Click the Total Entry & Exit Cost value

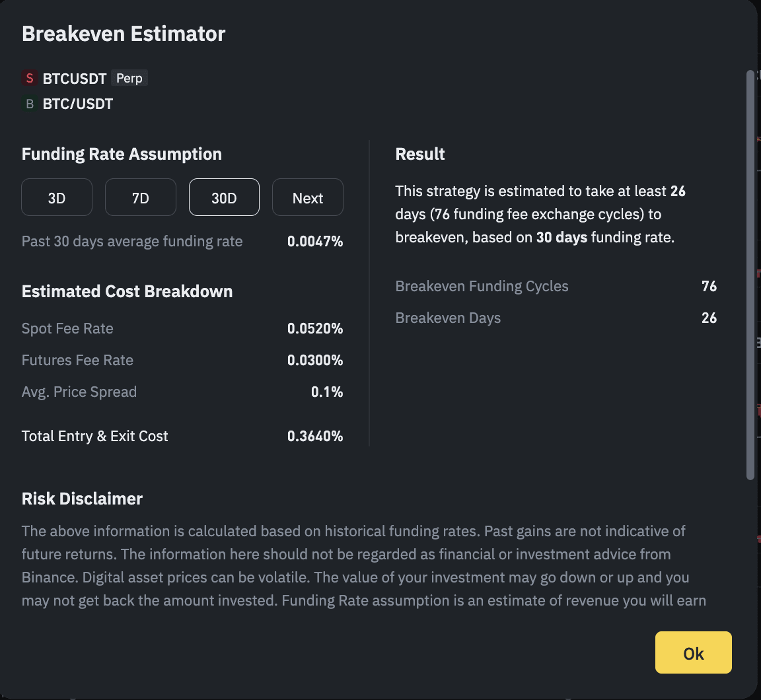315,436
